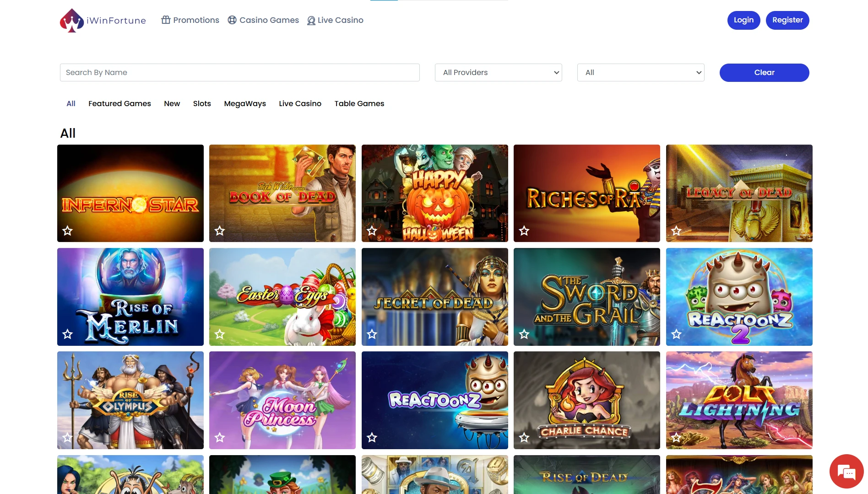Launch the Reactoonz 2 game
This screenshot has width=868, height=494.
(x=739, y=297)
